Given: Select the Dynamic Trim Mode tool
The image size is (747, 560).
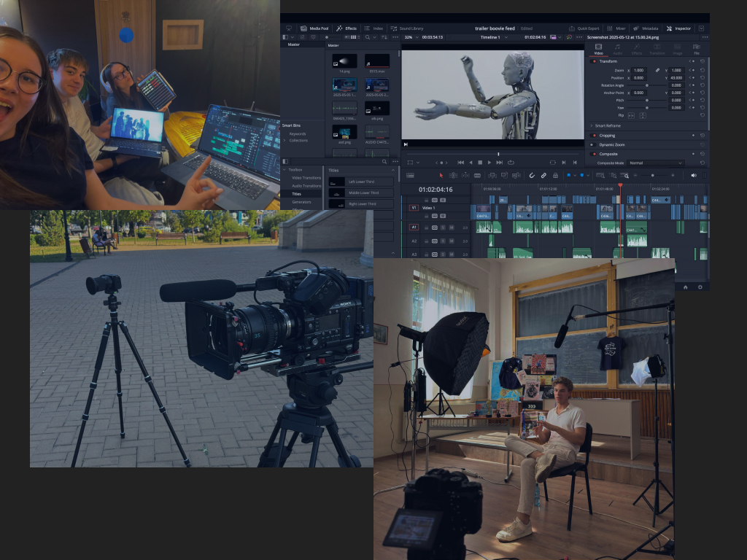Looking at the screenshot, I should (465, 176).
